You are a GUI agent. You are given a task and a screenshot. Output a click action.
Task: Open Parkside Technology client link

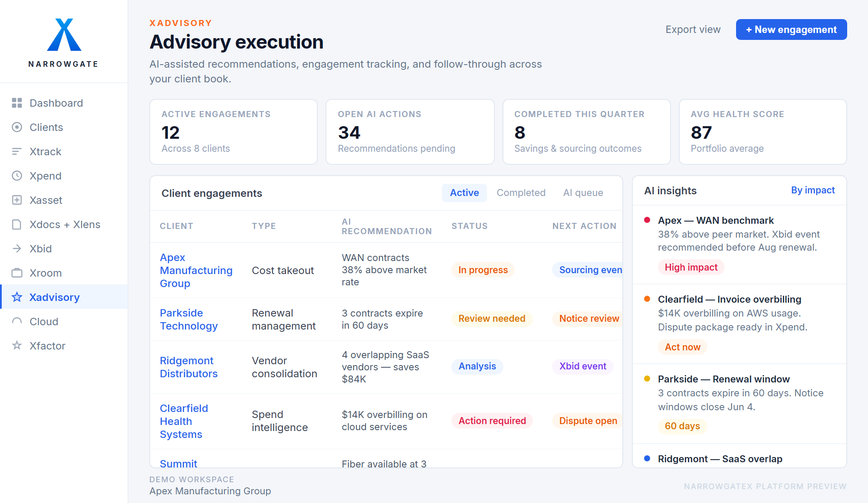pos(188,320)
